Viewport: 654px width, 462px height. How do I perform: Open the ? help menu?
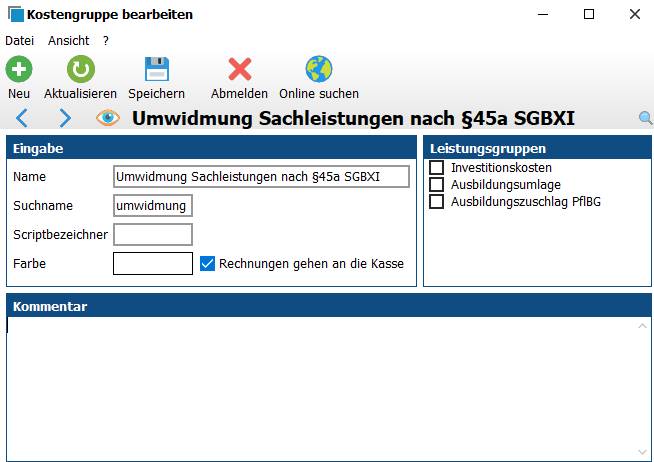(106, 40)
